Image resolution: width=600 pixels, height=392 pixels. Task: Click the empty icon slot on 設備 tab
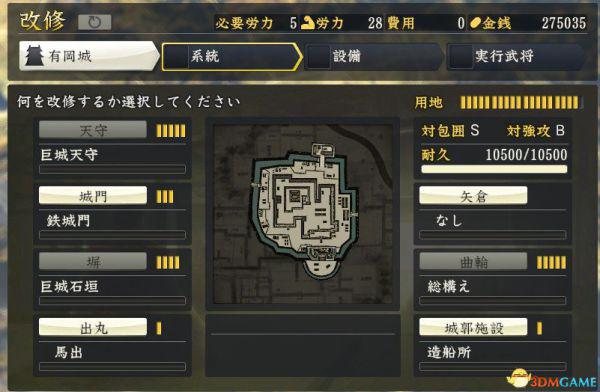pyautogui.click(x=319, y=57)
